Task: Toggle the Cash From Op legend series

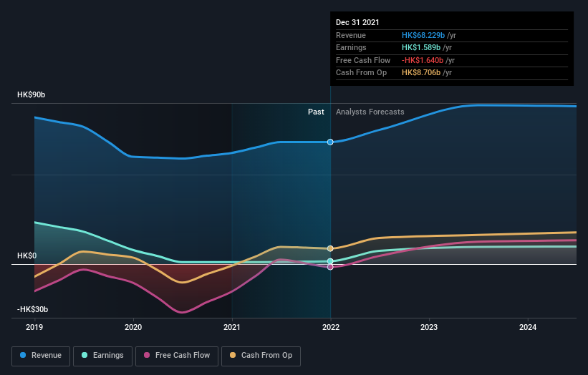Action: [x=261, y=356]
